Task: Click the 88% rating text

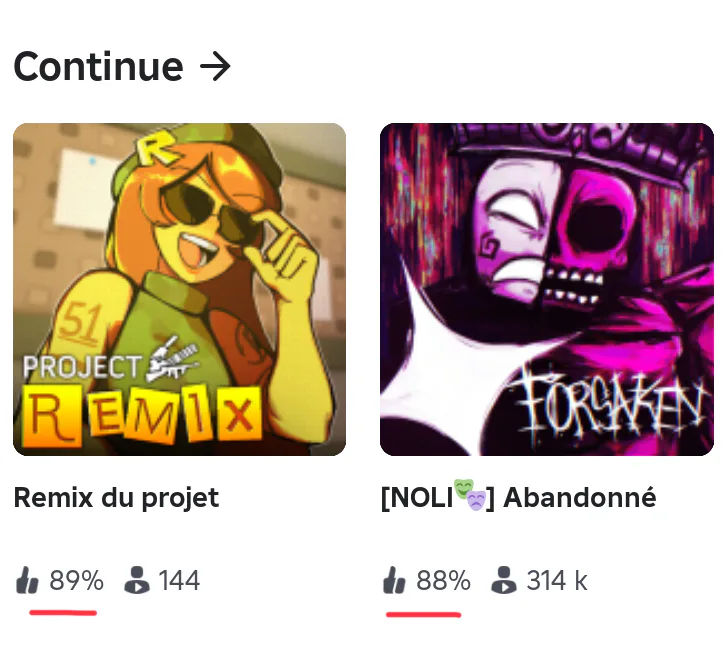Action: coord(443,581)
